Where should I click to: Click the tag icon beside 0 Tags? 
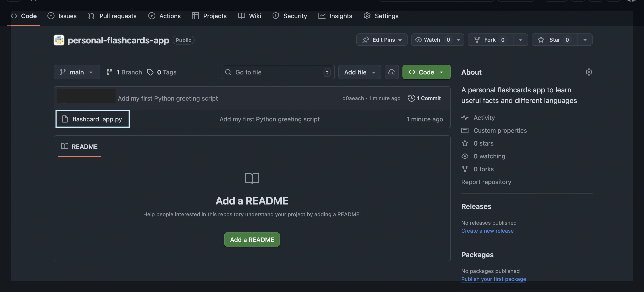pyautogui.click(x=150, y=72)
